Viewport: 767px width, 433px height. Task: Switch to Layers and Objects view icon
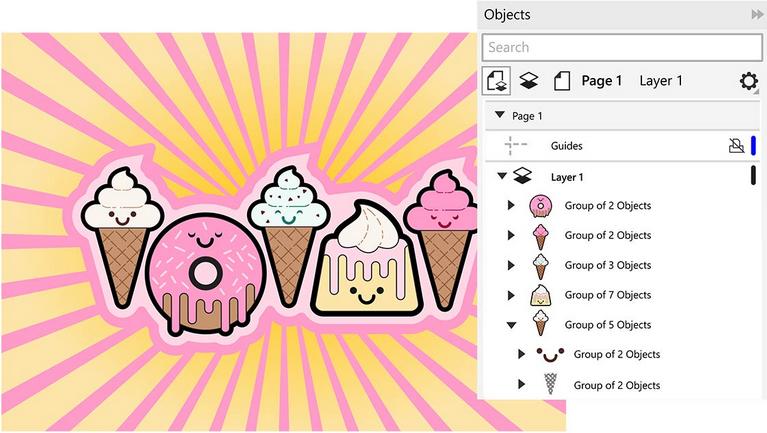click(529, 81)
